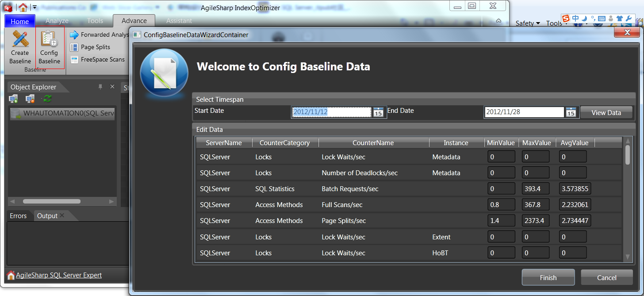Open the Page Splits tool
644x296 pixels.
point(90,47)
